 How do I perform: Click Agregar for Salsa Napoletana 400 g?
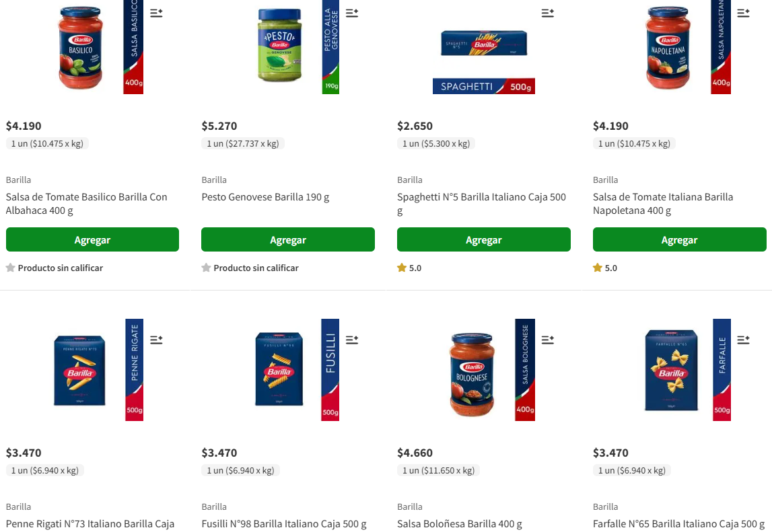click(679, 239)
